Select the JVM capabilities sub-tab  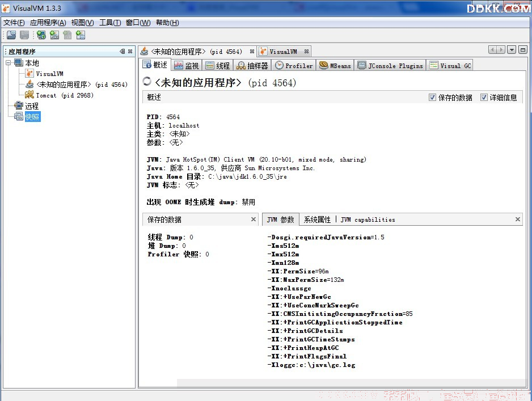[x=368, y=220]
